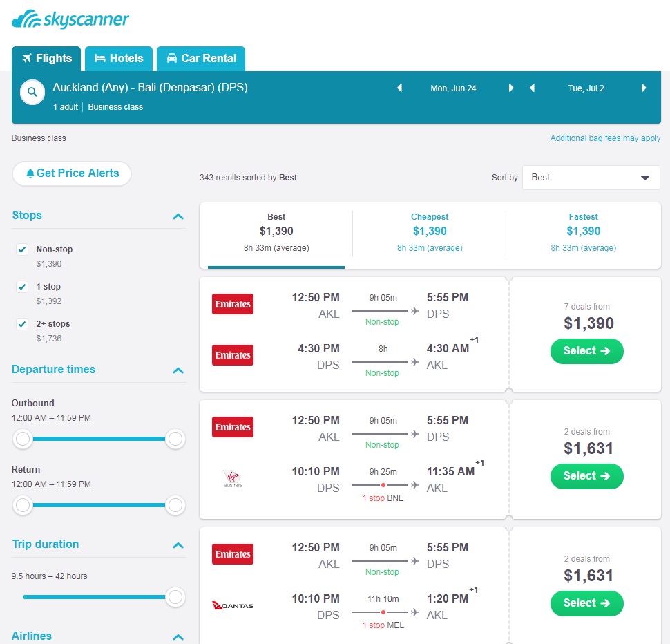This screenshot has width=670, height=644.
Task: Collapse the Trip duration section
Action: [x=178, y=545]
